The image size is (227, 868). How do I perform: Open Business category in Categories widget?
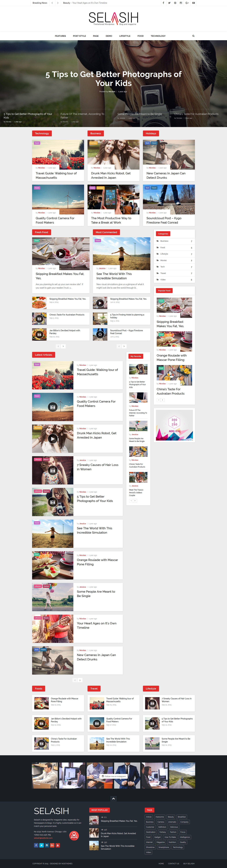click(164, 241)
